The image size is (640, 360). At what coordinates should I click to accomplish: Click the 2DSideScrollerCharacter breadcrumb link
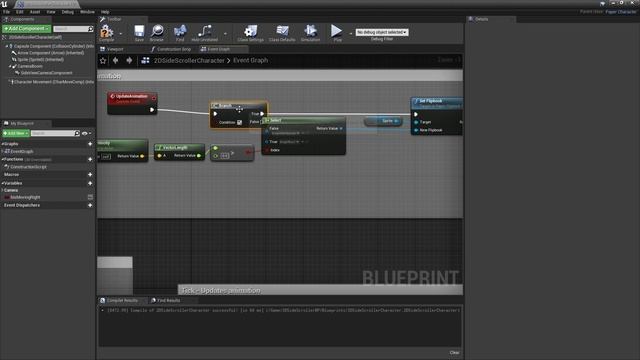[189, 60]
